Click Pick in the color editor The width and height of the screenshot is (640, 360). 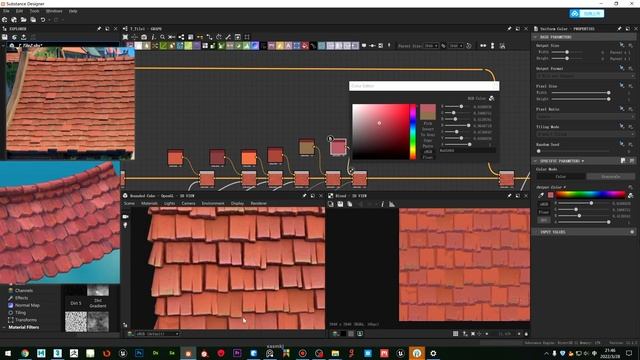click(x=427, y=123)
